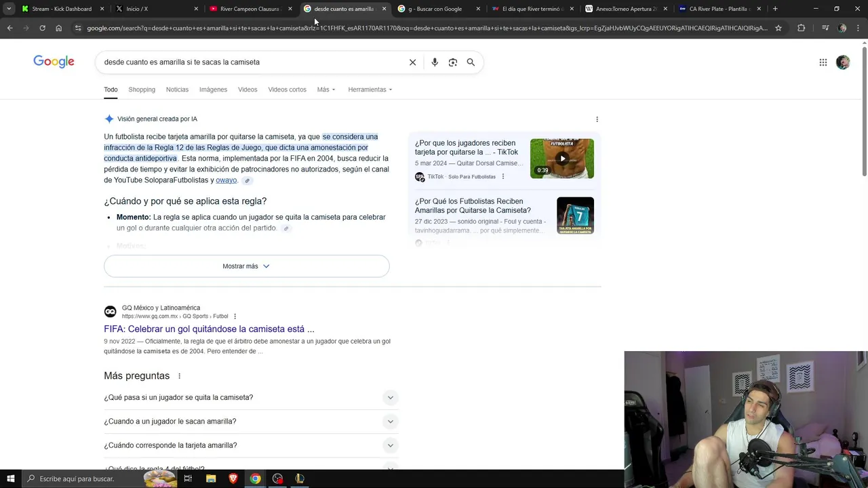Screen dimensions: 868x488
Task: Open Más preguntas three-dot options
Action: pyautogui.click(x=179, y=376)
